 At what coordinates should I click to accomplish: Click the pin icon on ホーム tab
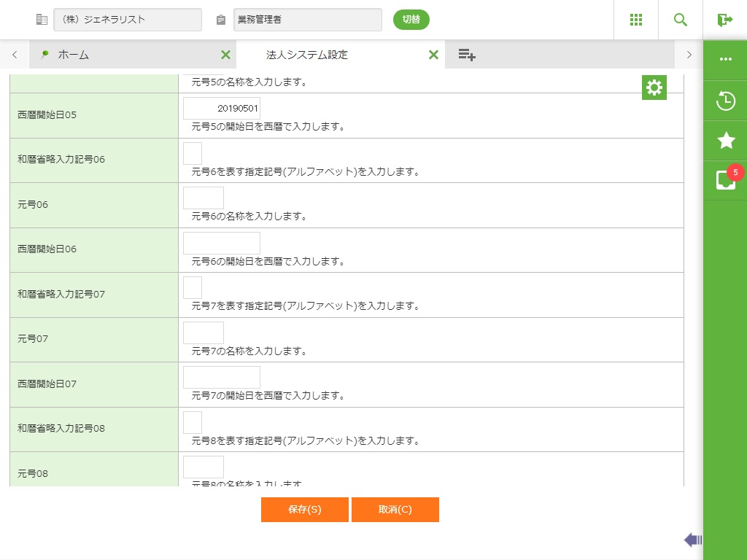pyautogui.click(x=44, y=54)
